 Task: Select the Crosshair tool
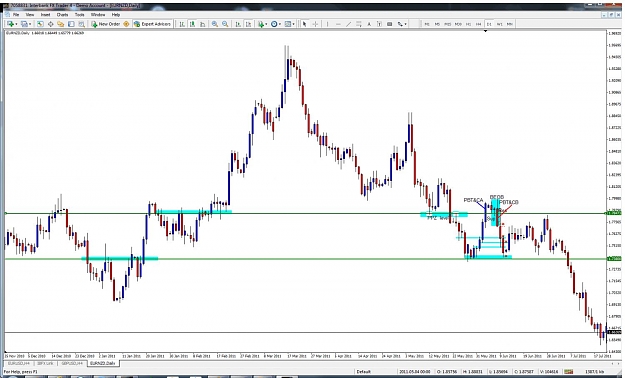(315, 24)
